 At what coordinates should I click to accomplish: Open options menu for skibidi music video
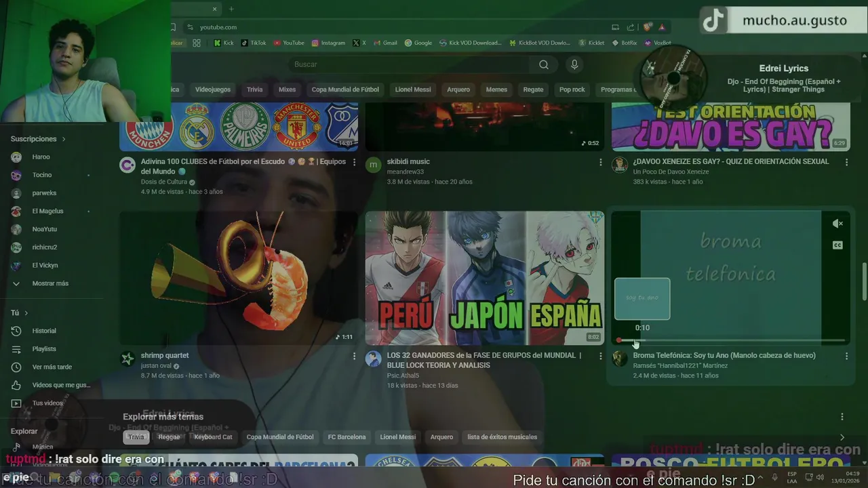pyautogui.click(x=600, y=163)
